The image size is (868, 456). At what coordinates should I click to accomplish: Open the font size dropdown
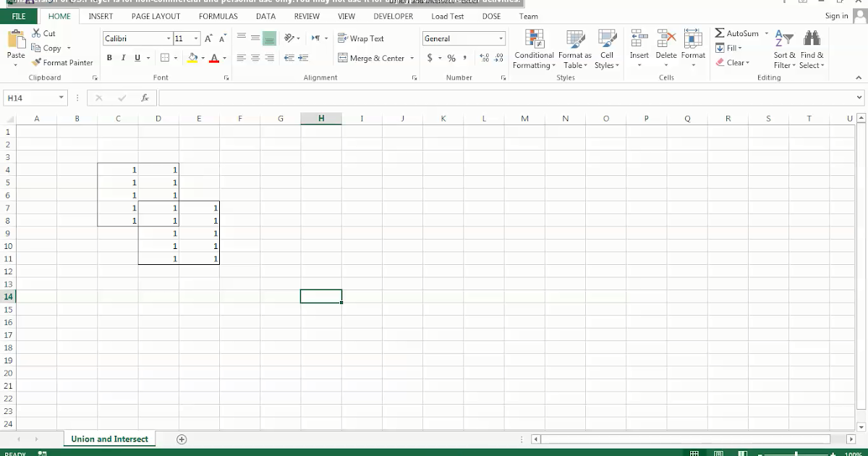pos(195,38)
